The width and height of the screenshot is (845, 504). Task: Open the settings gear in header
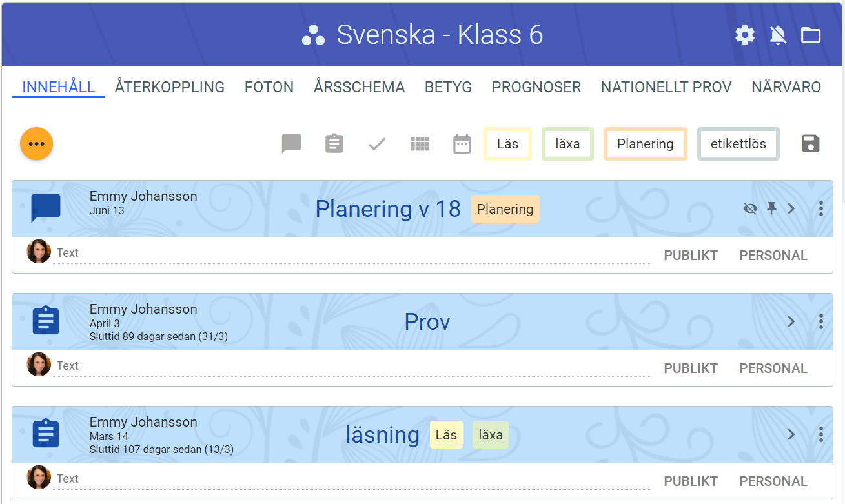[745, 35]
